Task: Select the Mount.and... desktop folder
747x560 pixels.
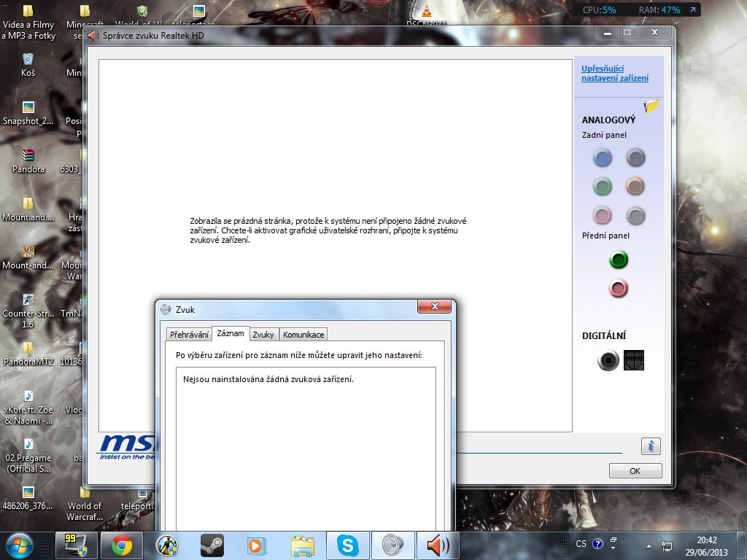Action: point(28,209)
